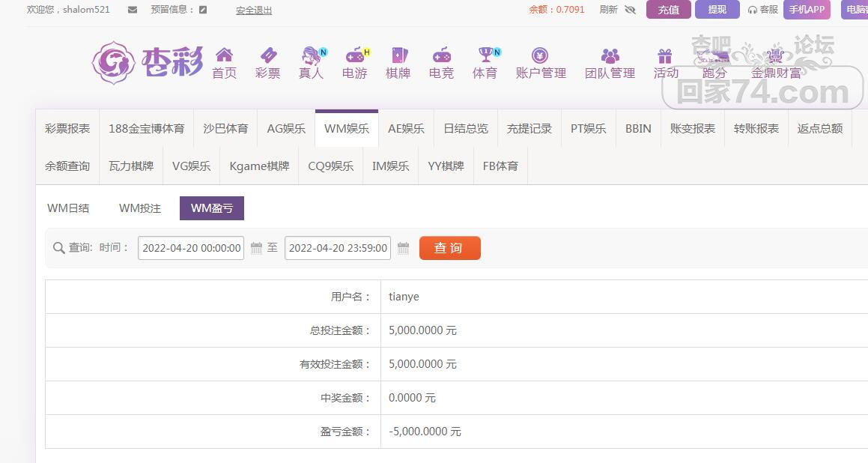The height and width of the screenshot is (463, 868).
Task: Click the 体育 trophy icon
Action: coord(485,55)
